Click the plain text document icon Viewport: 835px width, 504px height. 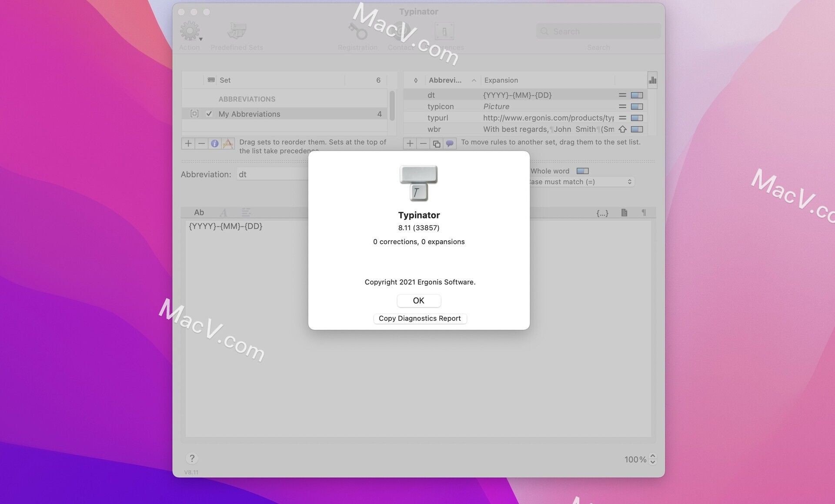(624, 212)
